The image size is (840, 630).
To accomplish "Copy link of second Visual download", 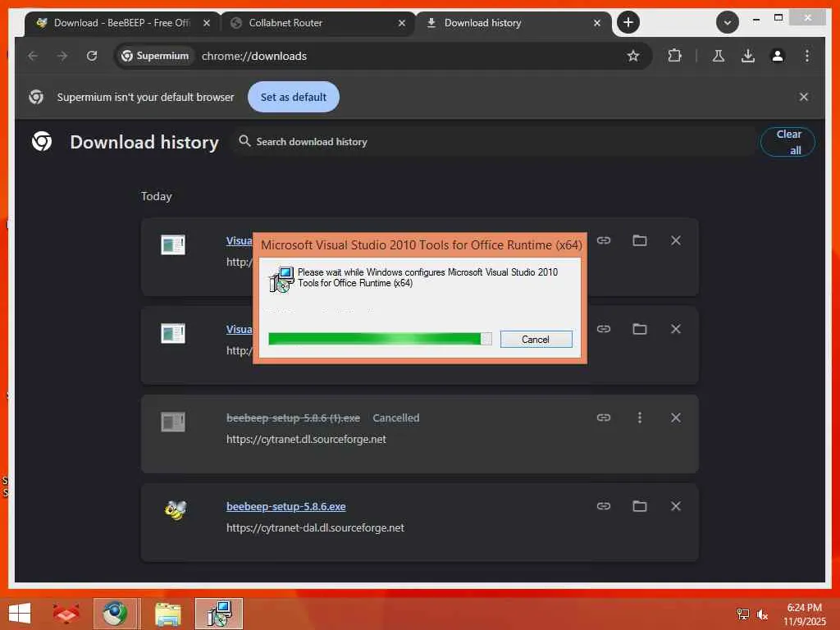I will pos(604,329).
